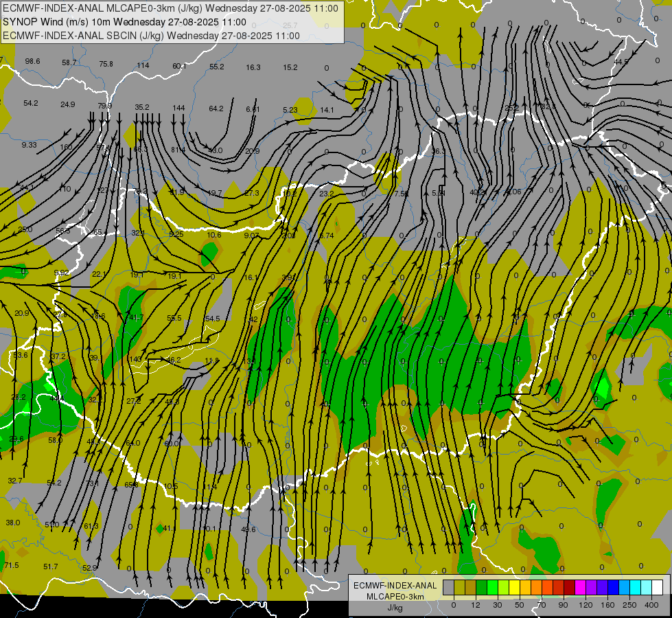Select the gray swatch in the MLCAPE legend
This screenshot has height=618, width=672.
click(449, 587)
